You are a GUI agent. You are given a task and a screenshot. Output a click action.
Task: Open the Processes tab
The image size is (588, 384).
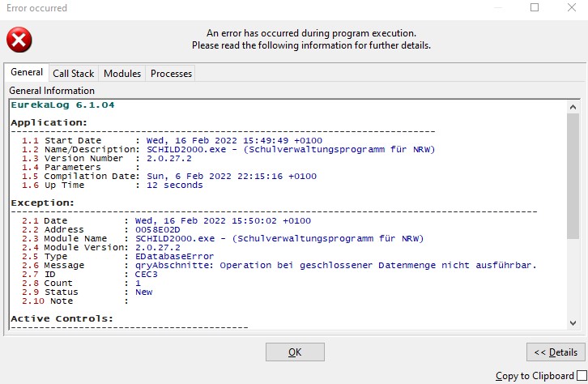tap(171, 74)
